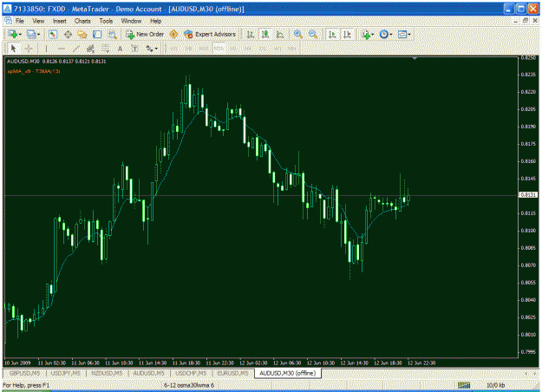Switch chart to bar chart mode
Screen dimensions: 542x392
(251, 34)
